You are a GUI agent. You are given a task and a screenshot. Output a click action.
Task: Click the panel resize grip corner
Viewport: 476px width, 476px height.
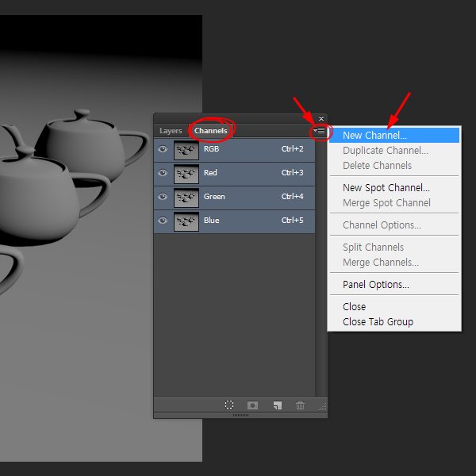323,407
